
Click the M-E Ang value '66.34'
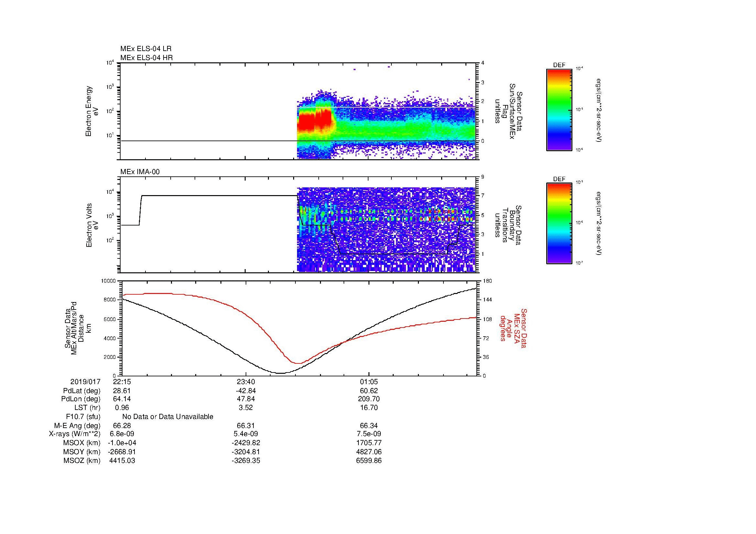369,426
